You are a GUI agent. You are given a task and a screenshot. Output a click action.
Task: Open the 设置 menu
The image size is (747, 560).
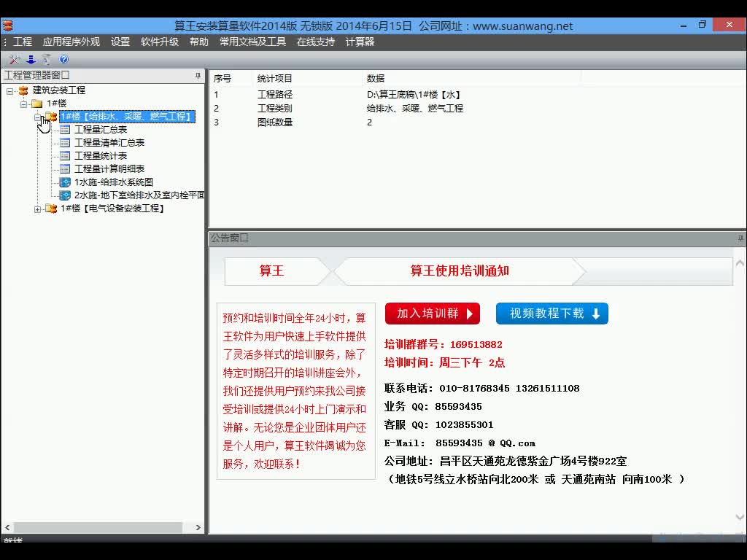point(120,42)
